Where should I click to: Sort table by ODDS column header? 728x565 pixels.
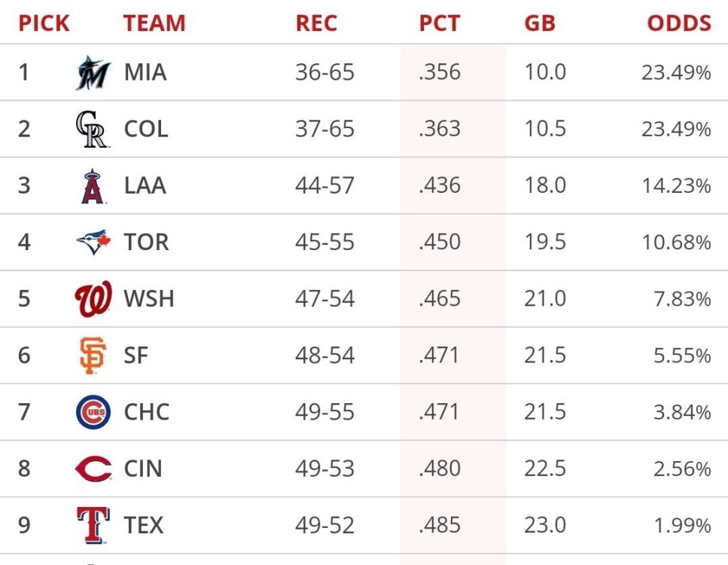click(678, 23)
